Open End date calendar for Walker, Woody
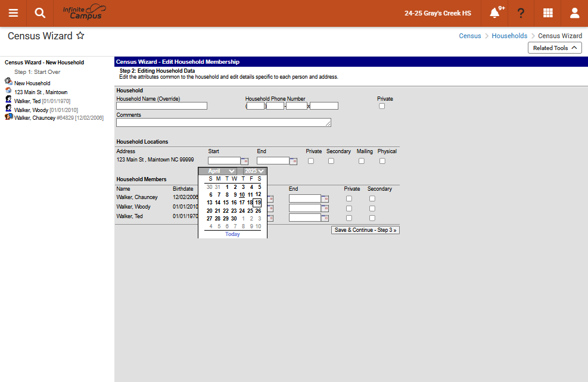This screenshot has width=588, height=382. point(325,209)
